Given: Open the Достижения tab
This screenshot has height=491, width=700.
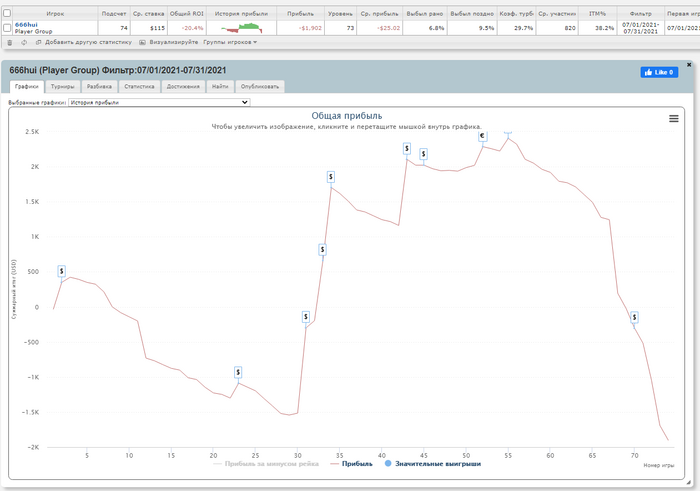Looking at the screenshot, I should pos(183,87).
